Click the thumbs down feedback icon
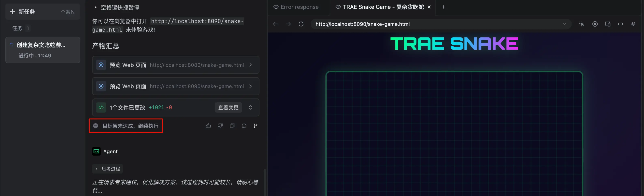644x196 pixels. (x=220, y=126)
